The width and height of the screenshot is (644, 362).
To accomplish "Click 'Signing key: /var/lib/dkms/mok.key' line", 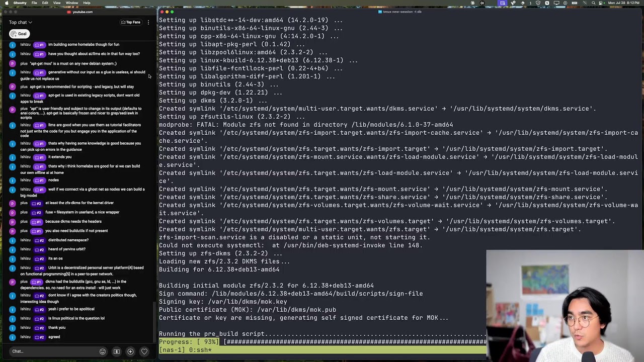I will coord(223,302).
